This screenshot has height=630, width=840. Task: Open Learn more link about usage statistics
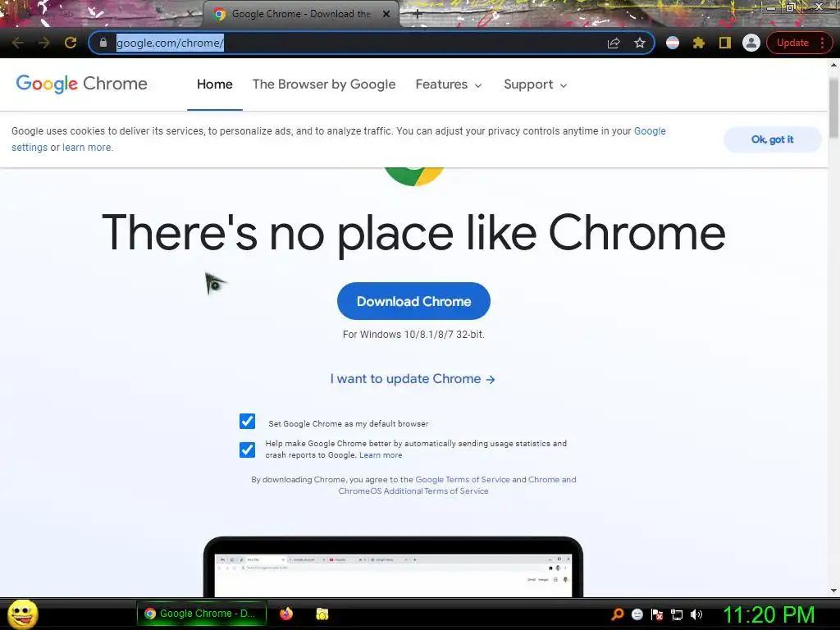pyautogui.click(x=381, y=454)
